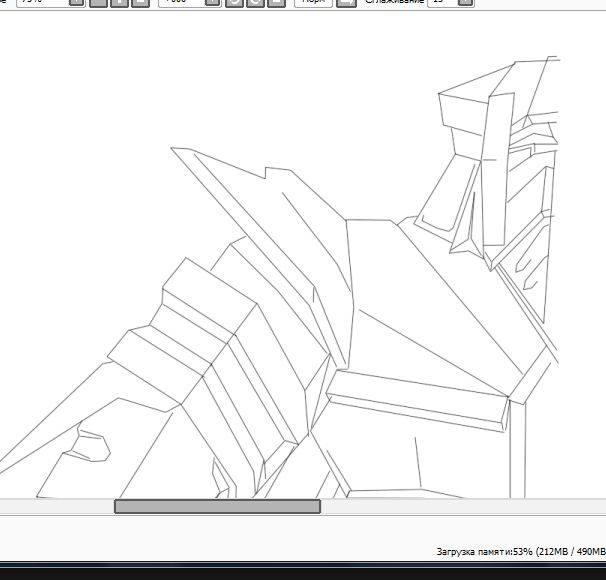This screenshot has width=606, height=580.
Task: Expand the Сглаживание value dropdown
Action: [x=466, y=3]
